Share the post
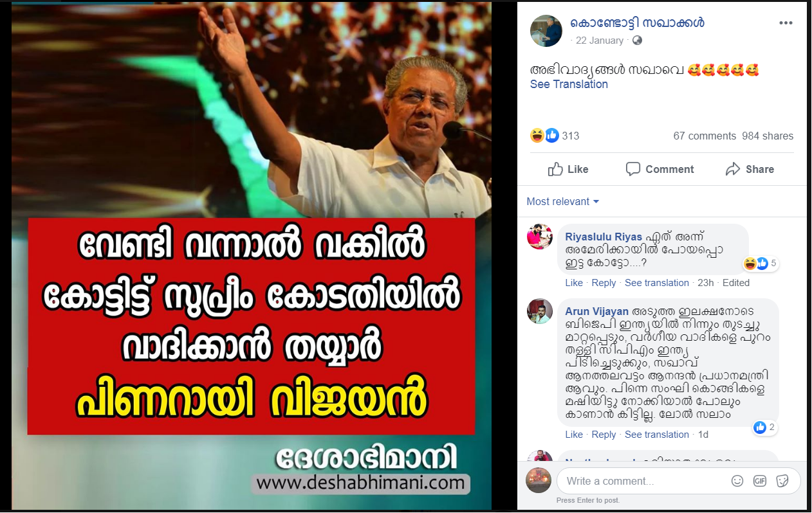This screenshot has height=513, width=812. (750, 169)
